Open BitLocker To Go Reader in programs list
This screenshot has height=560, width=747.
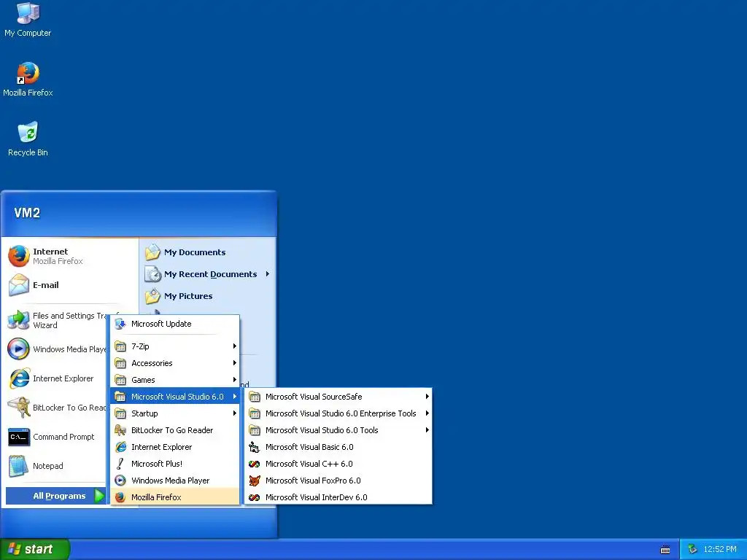[175, 430]
